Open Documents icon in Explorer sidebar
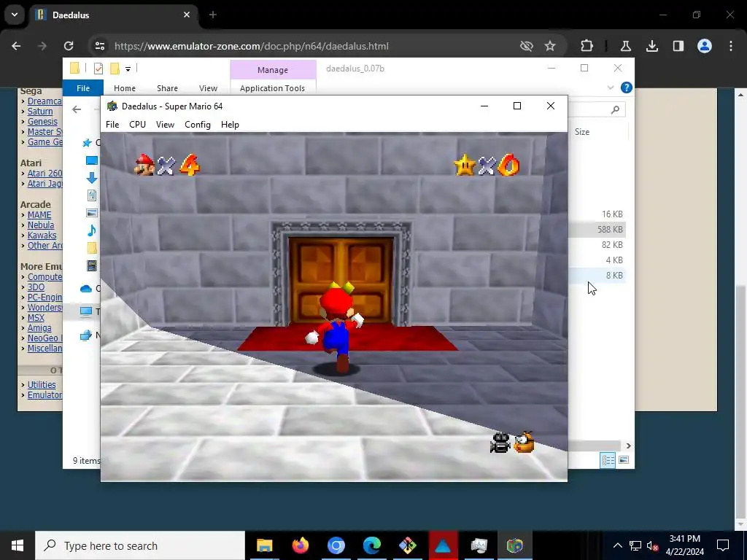Viewport: 747px width, 560px height. click(91, 195)
